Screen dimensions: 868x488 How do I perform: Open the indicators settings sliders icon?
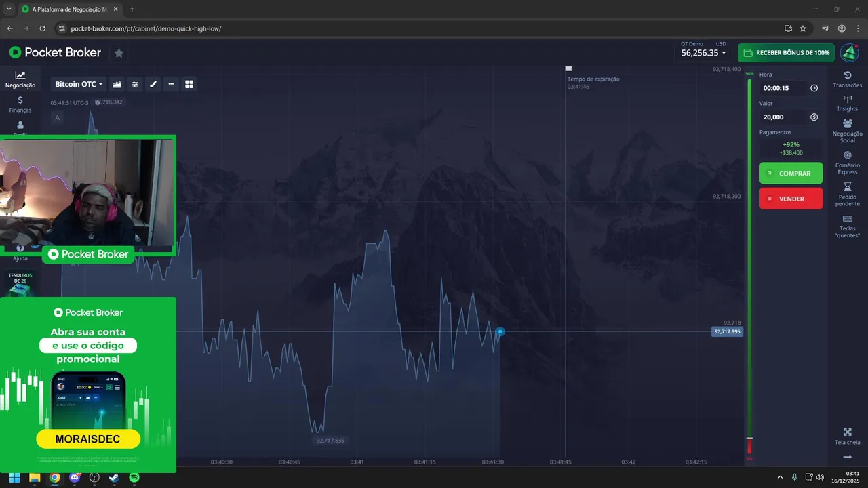135,84
